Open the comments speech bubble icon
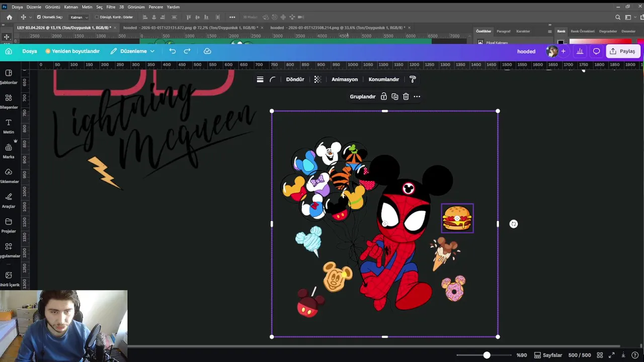The width and height of the screenshot is (644, 362). (596, 51)
